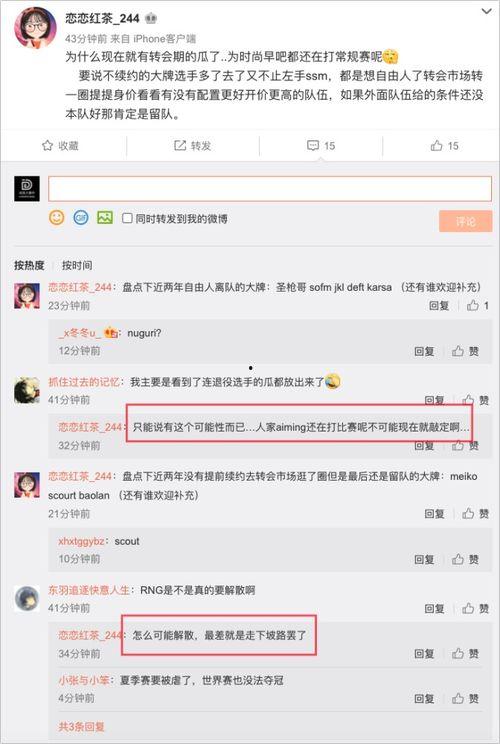Attach a picture using the image icon

105,218
